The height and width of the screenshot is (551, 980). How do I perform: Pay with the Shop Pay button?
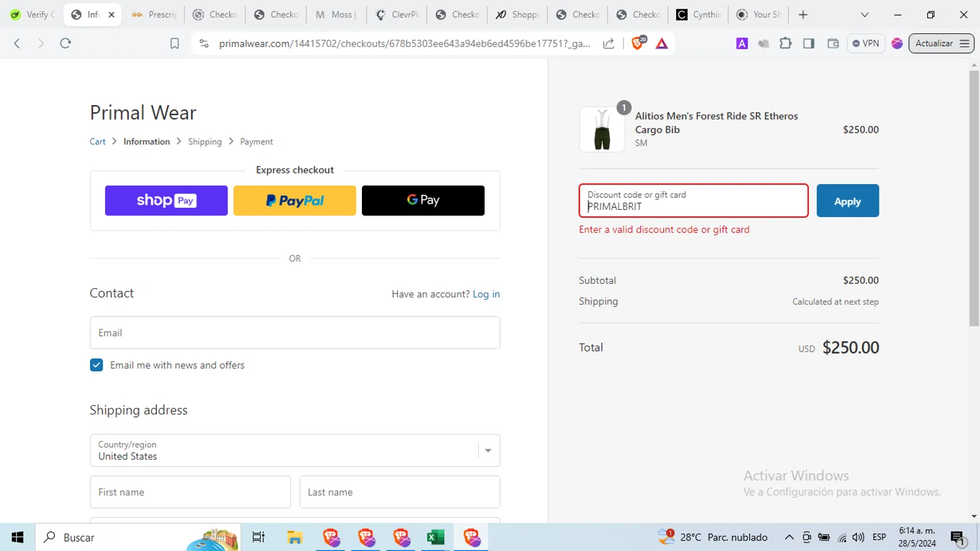[166, 201]
